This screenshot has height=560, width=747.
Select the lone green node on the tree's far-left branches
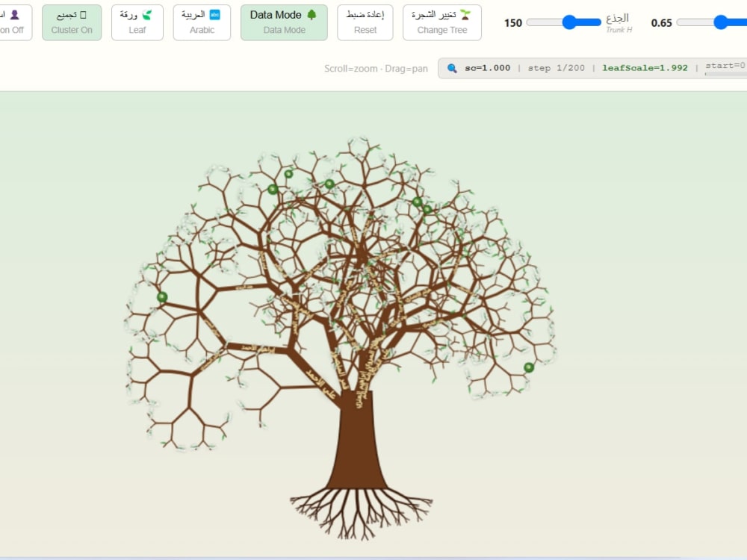point(162,297)
